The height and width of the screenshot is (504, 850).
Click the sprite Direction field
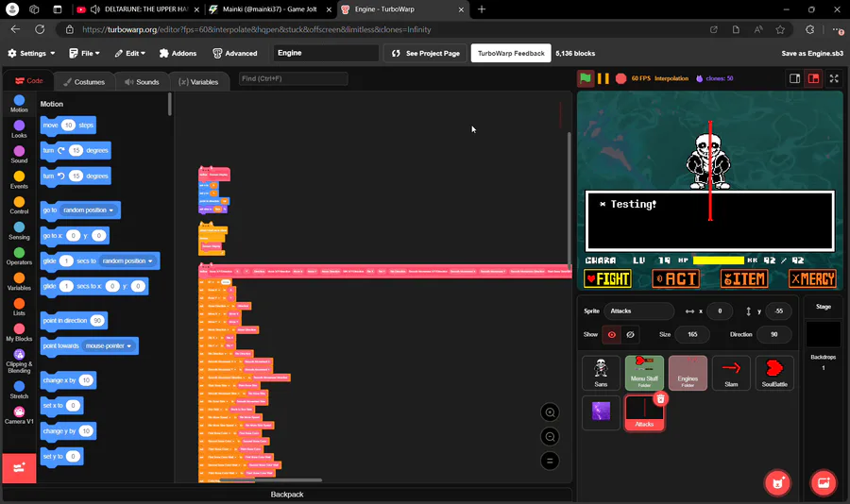774,334
